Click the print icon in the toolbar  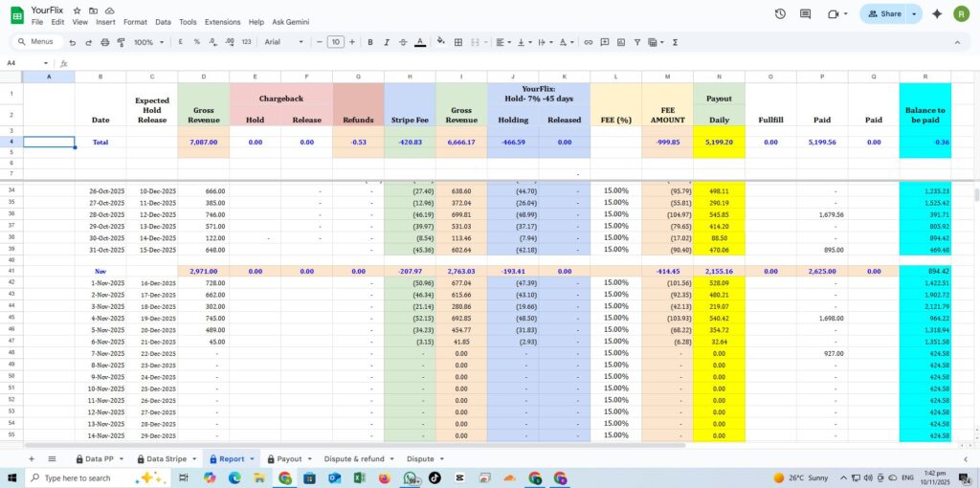click(105, 42)
